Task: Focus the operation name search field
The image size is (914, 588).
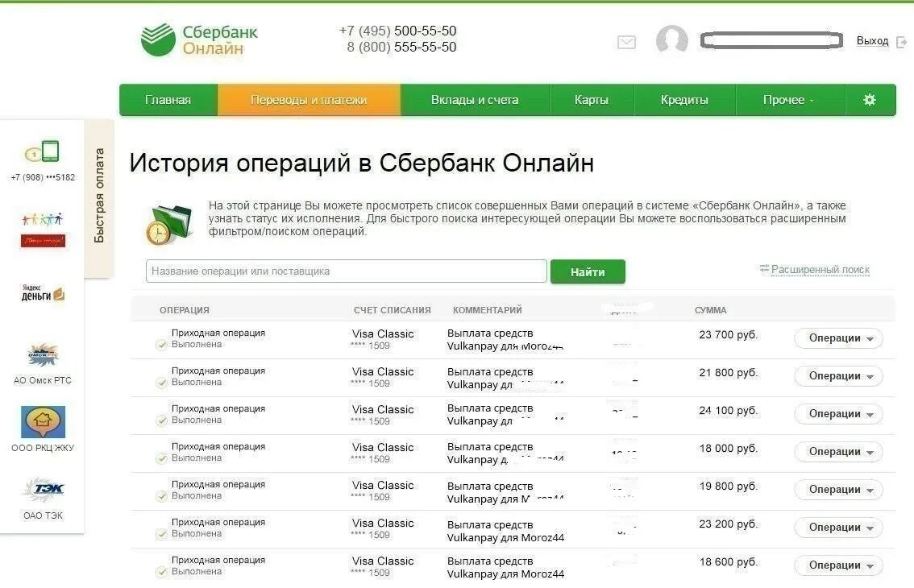Action: click(x=347, y=271)
